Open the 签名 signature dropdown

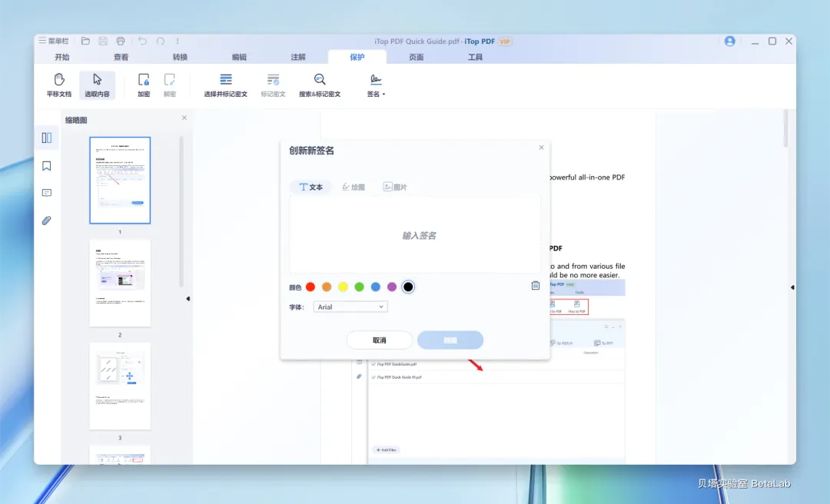coord(376,85)
